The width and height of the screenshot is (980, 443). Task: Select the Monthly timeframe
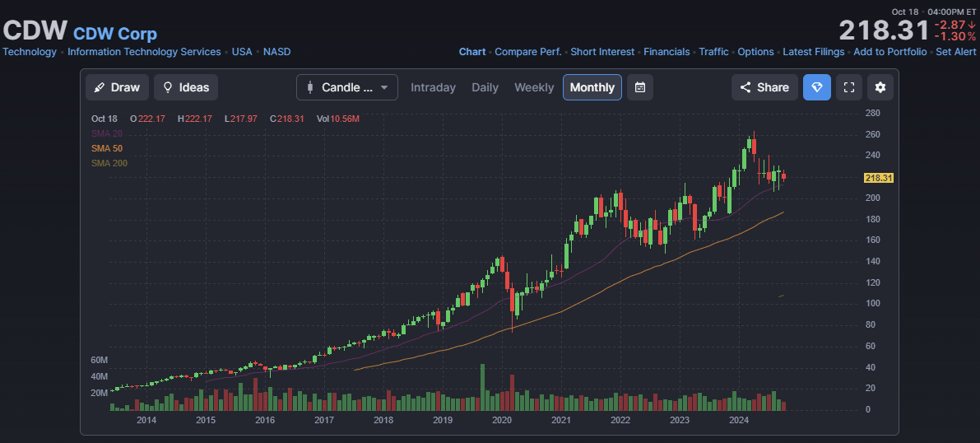[592, 87]
